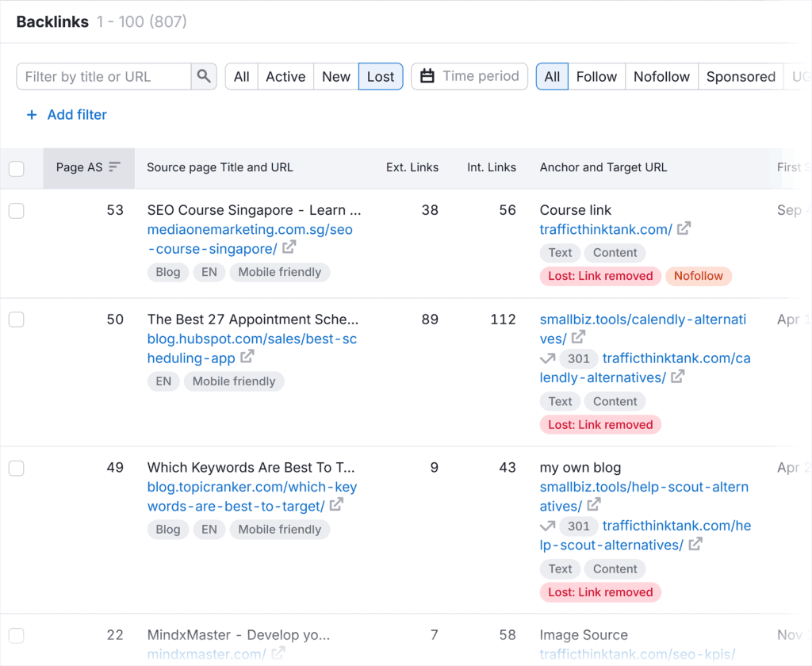Filter by Nofollow link type
This screenshot has height=666, width=812.
[661, 77]
